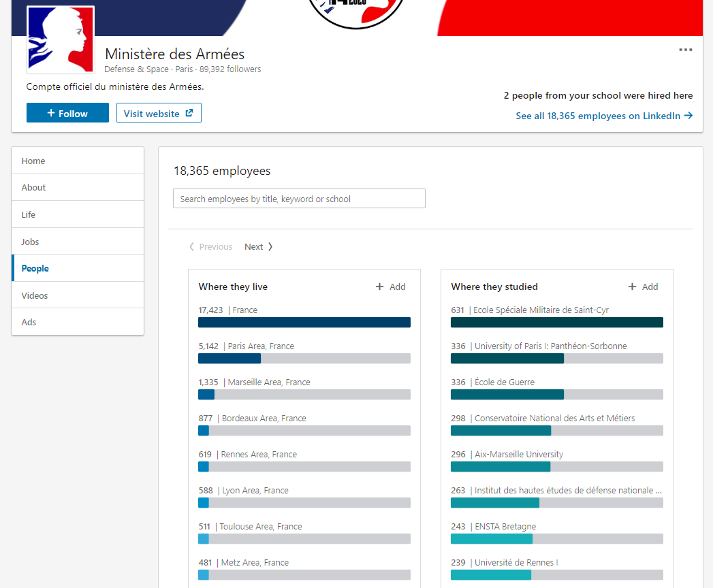This screenshot has width=713, height=588.
Task: Go to Next insights page
Action: tap(258, 247)
